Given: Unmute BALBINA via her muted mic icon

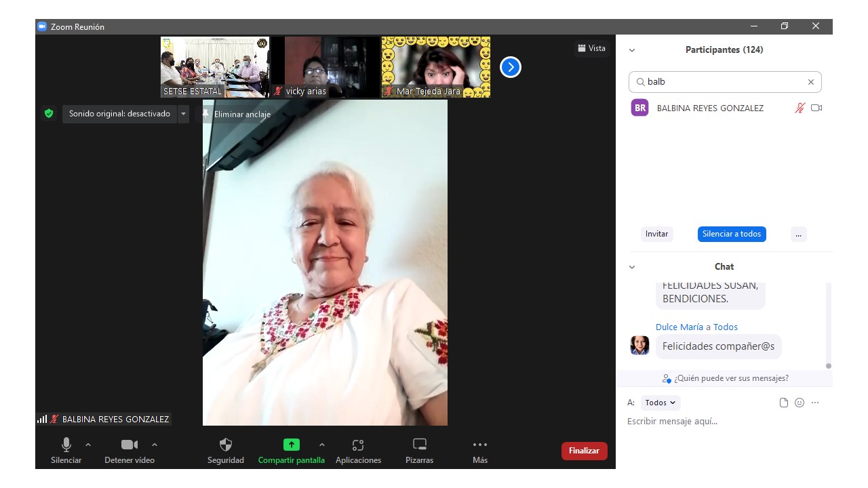Looking at the screenshot, I should (800, 108).
